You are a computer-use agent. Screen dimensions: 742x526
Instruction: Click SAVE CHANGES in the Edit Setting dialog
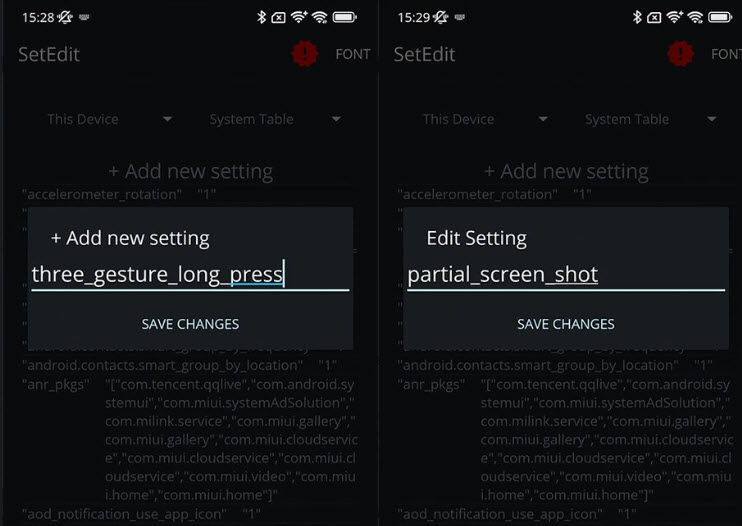point(565,324)
